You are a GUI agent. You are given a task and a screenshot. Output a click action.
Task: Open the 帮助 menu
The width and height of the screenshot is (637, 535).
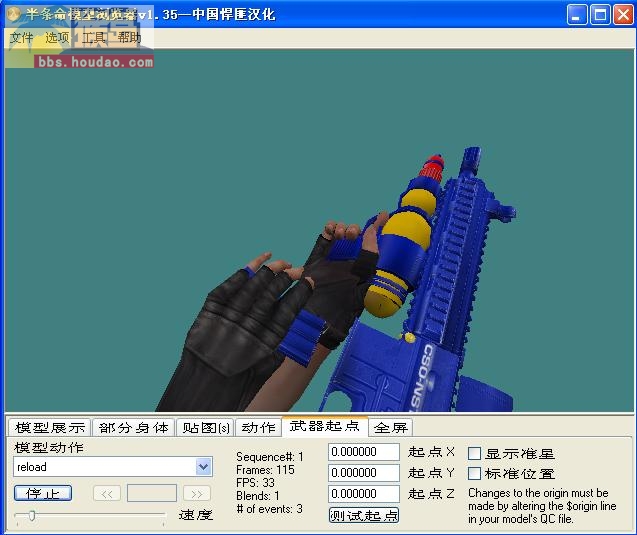(129, 38)
